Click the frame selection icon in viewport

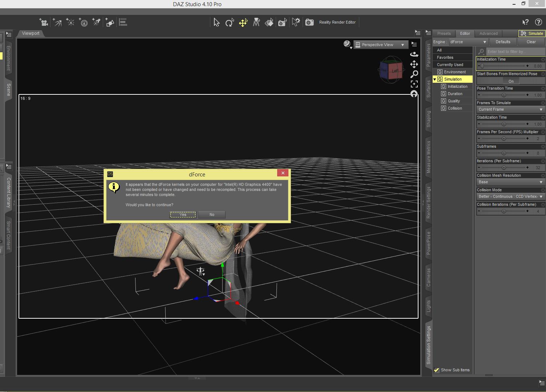click(x=414, y=84)
